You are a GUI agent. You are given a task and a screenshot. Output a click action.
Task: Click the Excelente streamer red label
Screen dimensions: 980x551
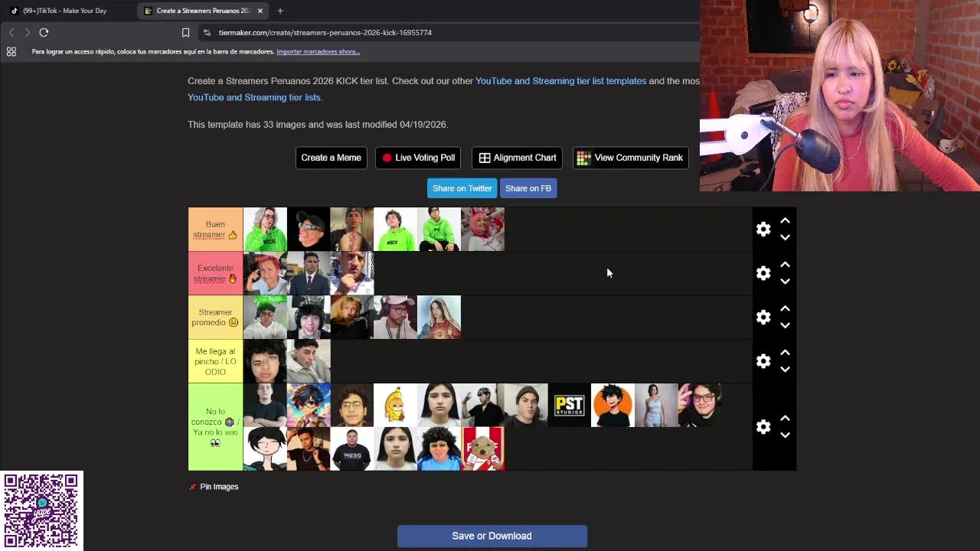pos(215,273)
